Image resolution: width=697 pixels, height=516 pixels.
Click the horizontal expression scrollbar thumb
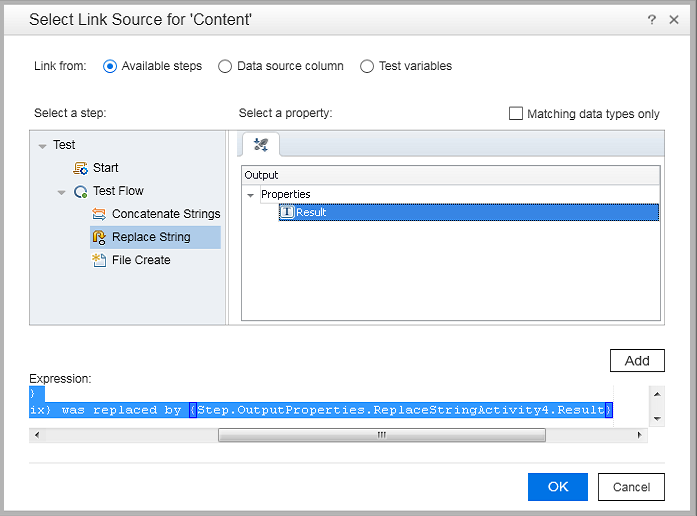coord(381,435)
